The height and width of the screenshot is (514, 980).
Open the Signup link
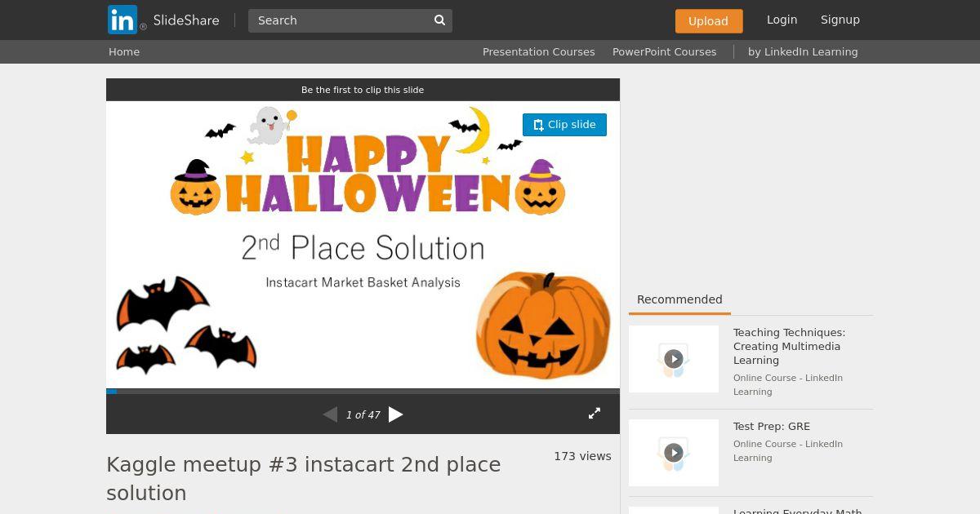840,20
